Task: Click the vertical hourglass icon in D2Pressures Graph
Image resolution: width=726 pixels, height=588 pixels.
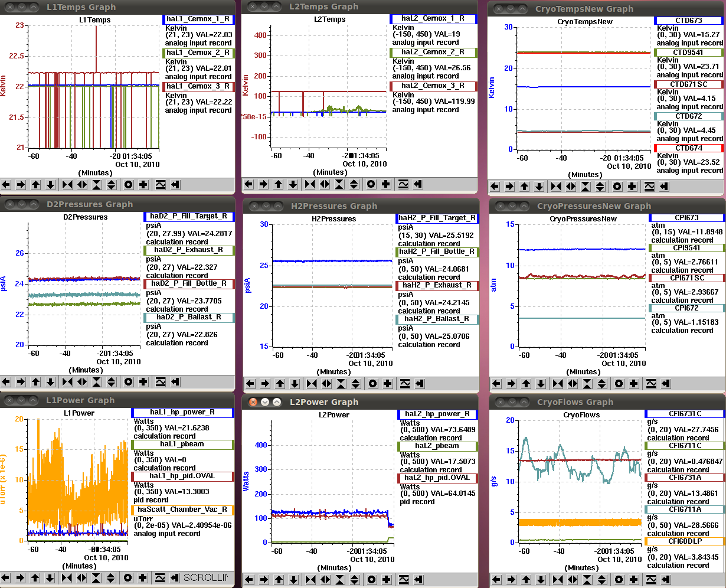Action: 97,382
